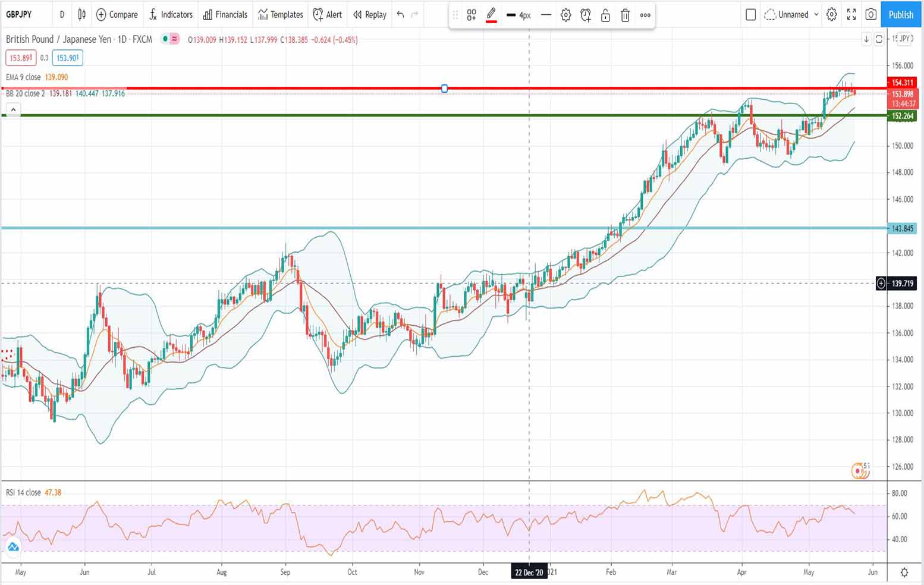Click the Compare button
This screenshot has width=924, height=585.
[117, 15]
